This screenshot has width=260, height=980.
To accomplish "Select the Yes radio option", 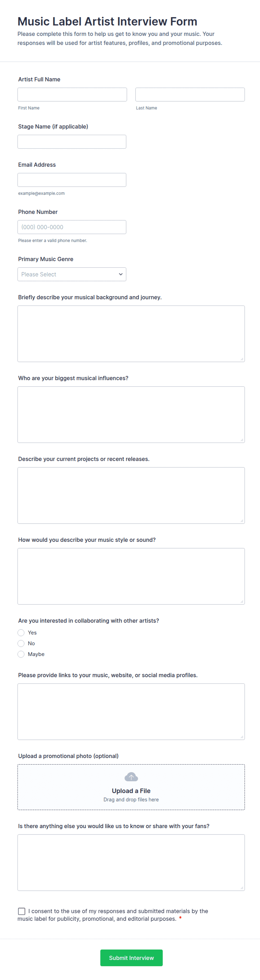I will (21, 633).
